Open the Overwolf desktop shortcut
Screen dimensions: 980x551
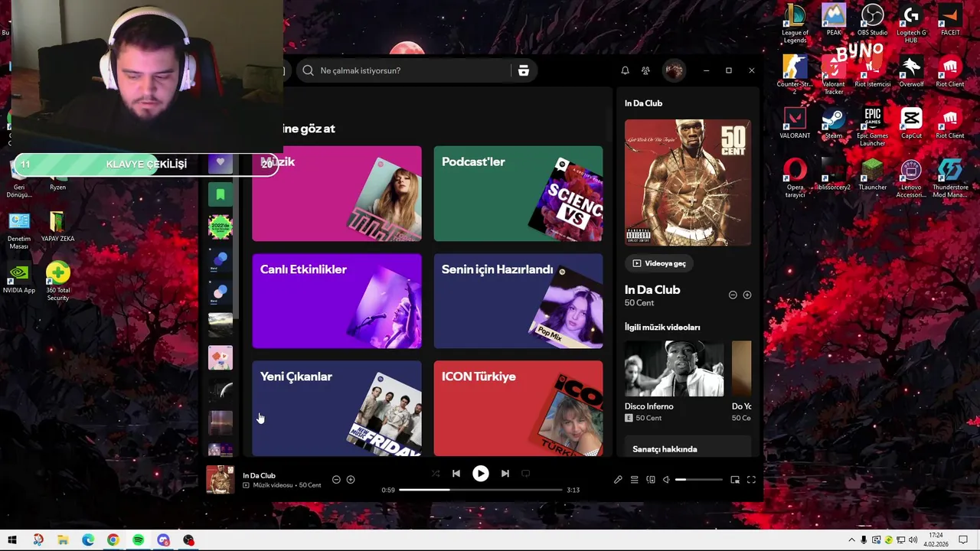[x=911, y=71]
